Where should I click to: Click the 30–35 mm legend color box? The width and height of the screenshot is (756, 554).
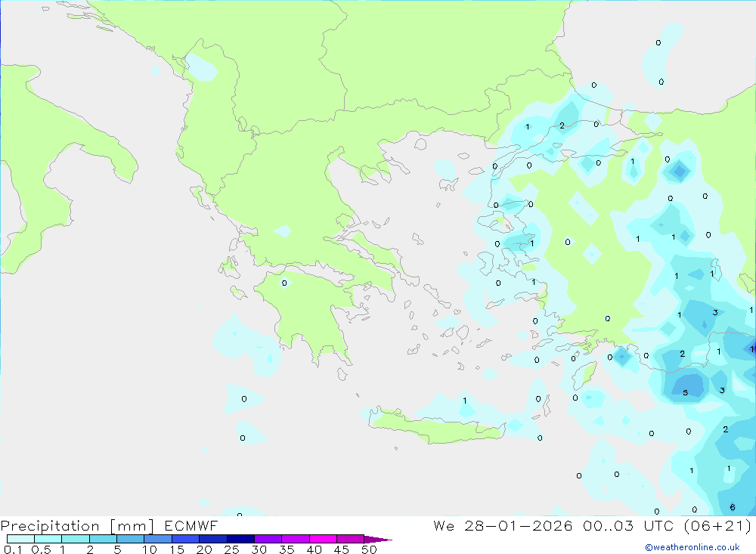tap(268, 539)
